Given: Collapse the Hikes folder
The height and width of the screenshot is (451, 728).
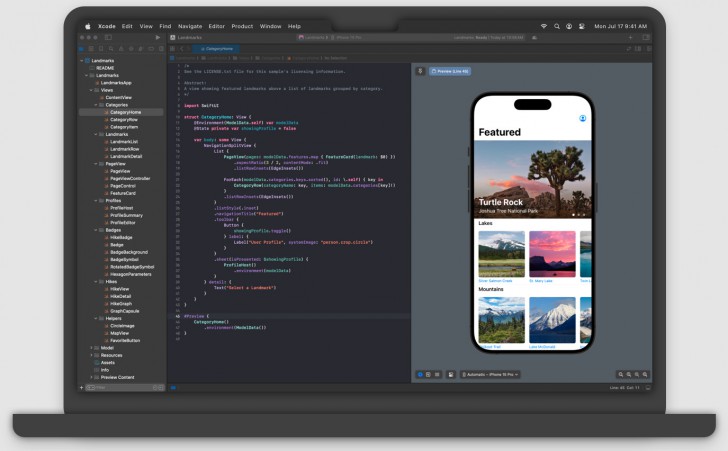Looking at the screenshot, I should click(96, 281).
